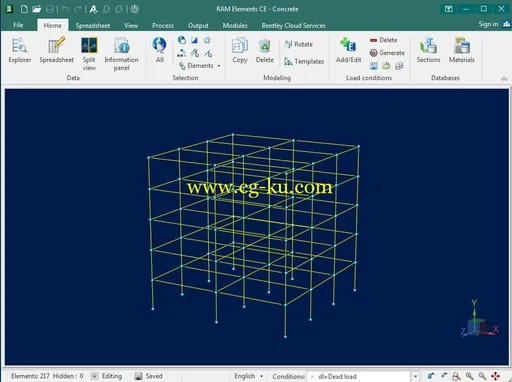
Task: Click the zoom out magnifier in status bar
Action: click(482, 376)
